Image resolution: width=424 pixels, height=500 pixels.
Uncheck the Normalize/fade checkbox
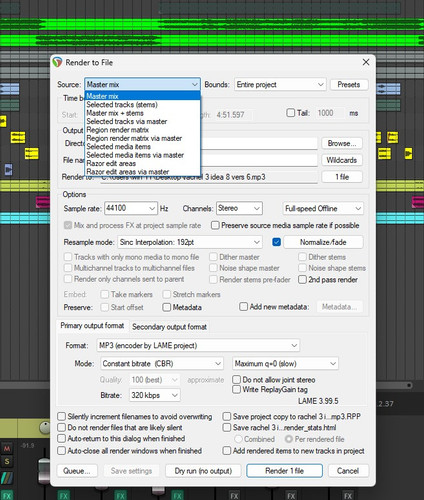click(276, 242)
